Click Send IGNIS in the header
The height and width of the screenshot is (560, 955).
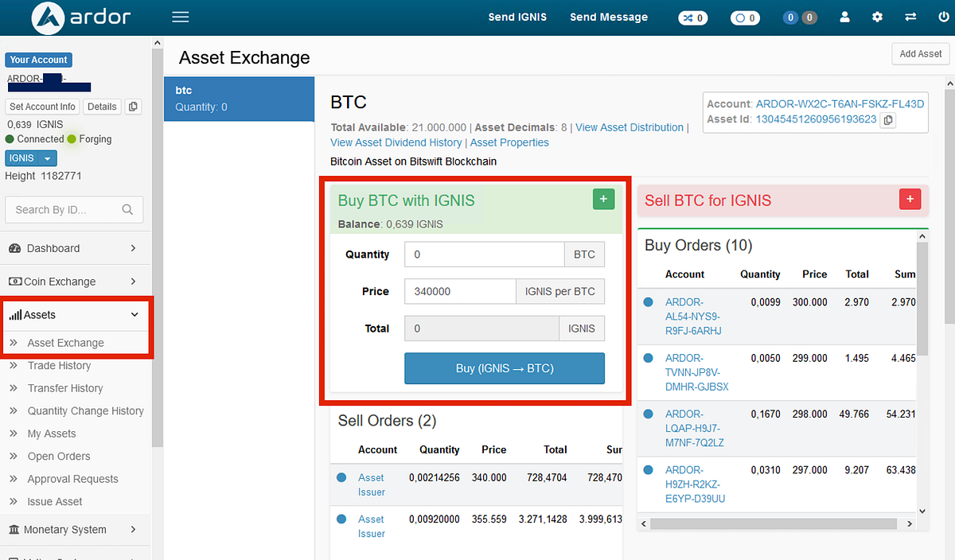coord(517,17)
